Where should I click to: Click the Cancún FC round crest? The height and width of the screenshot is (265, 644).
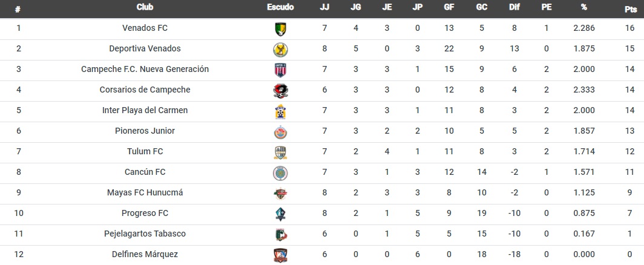[x=280, y=173]
